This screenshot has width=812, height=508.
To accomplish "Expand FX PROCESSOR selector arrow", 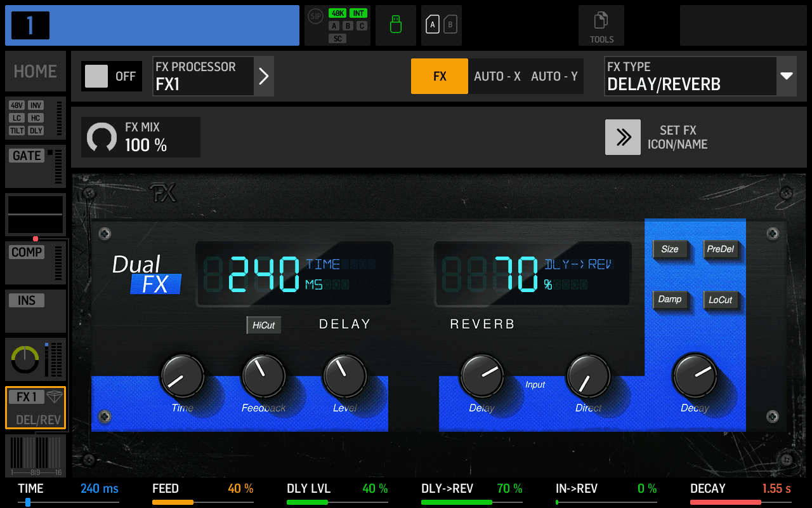I will click(x=264, y=76).
